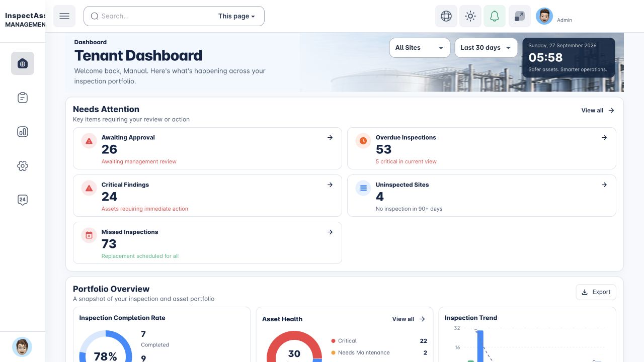Focus the Search input field
This screenshot has height=362, width=644.
tap(156, 16)
